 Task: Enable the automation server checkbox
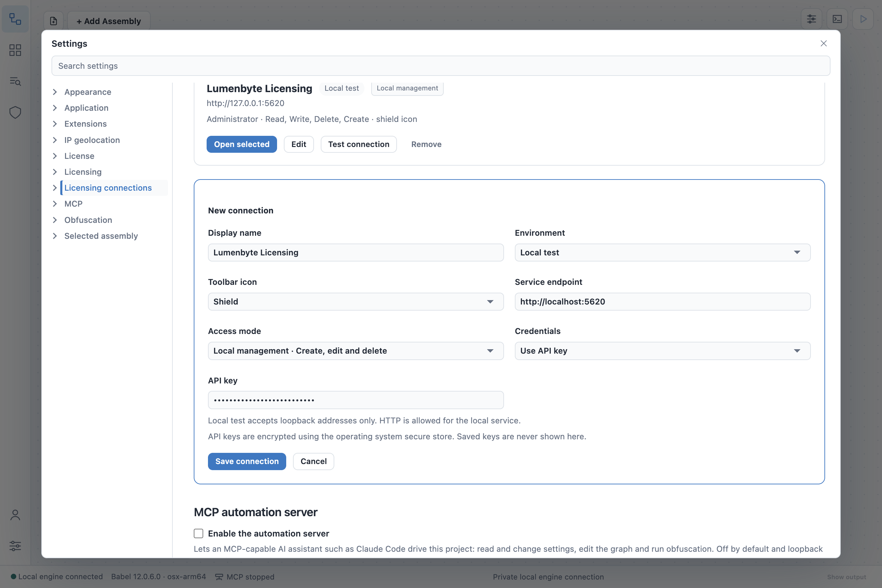(198, 533)
